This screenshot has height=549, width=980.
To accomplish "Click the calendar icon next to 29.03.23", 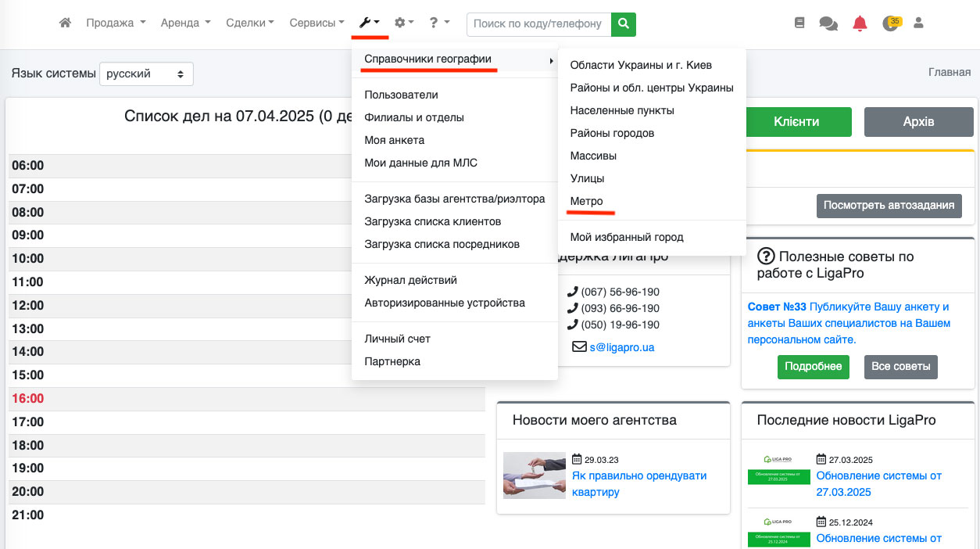I will (x=577, y=459).
